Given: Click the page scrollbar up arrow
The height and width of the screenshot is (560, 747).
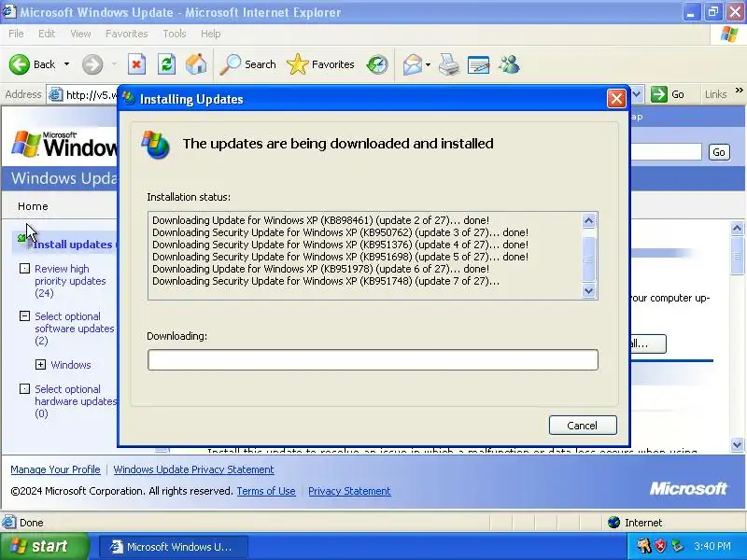Looking at the screenshot, I should [x=737, y=229].
